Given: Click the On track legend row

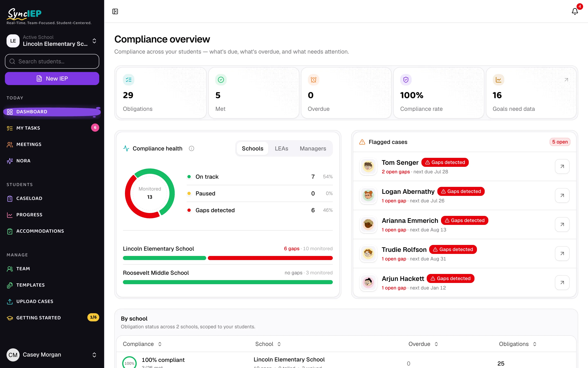Looking at the screenshot, I should click(259, 177).
